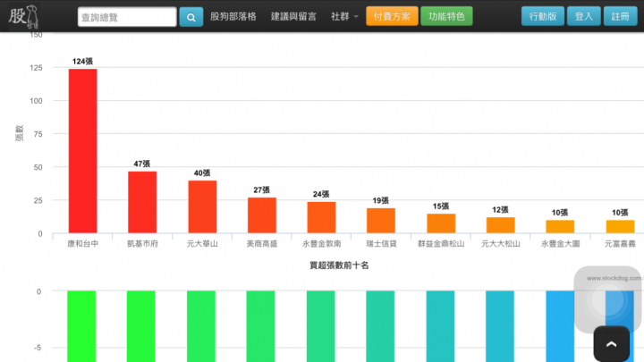Screen dimensions: 644x362
Task: Open the 股狗部落格 link
Action: [233, 16]
